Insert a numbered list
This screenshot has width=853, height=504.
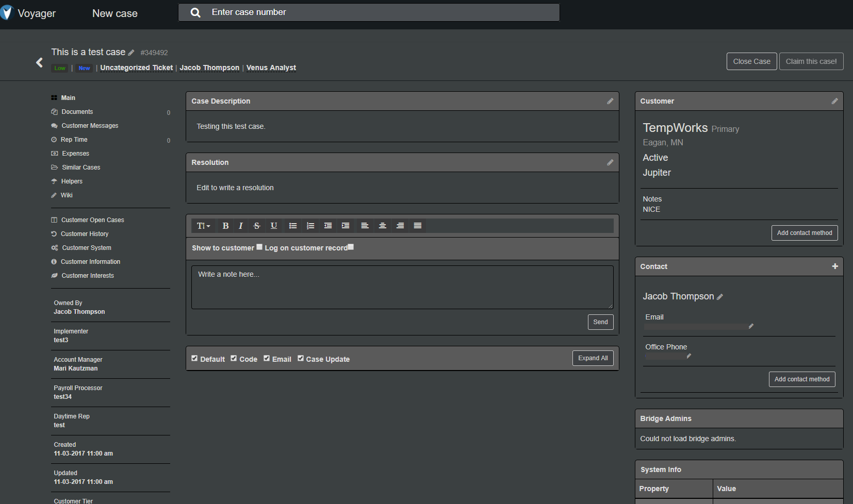coord(310,226)
